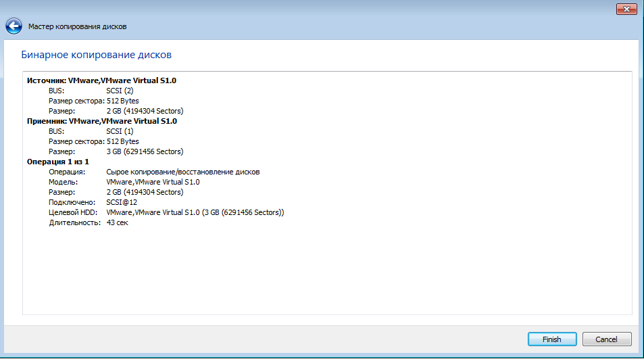Click the 'Мастер копирования дисков' title text
644x359 pixels.
77,26
